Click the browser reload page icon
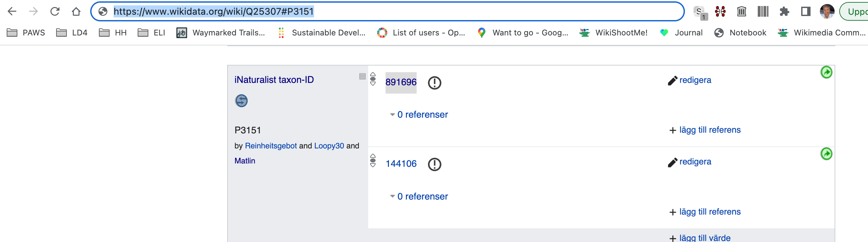Image resolution: width=868 pixels, height=242 pixels. pos(55,11)
